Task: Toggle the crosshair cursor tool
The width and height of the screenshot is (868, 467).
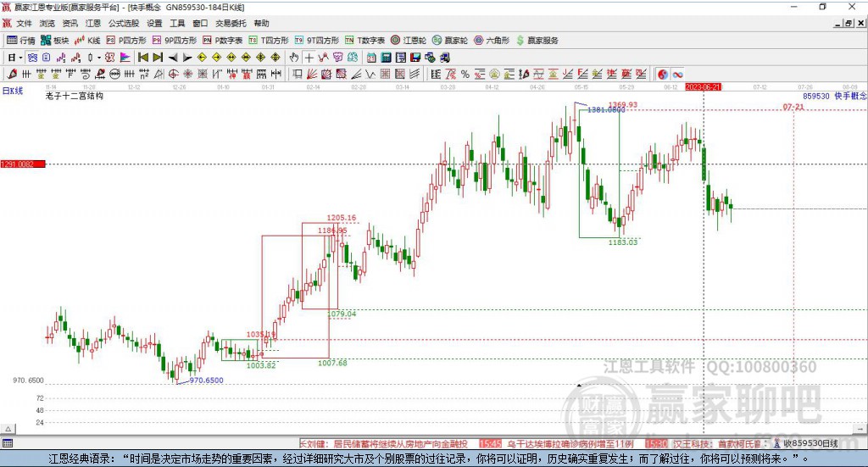Action: (309, 57)
